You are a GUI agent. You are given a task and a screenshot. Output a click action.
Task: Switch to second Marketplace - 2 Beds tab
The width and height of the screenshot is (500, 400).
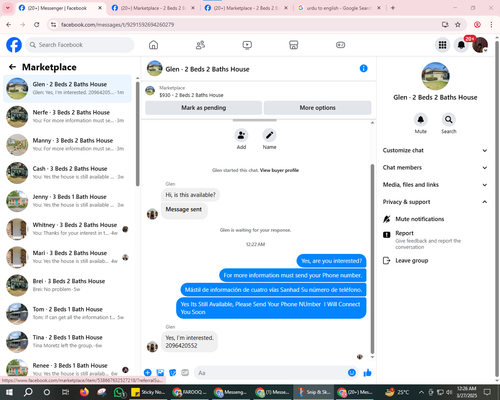tap(153, 8)
